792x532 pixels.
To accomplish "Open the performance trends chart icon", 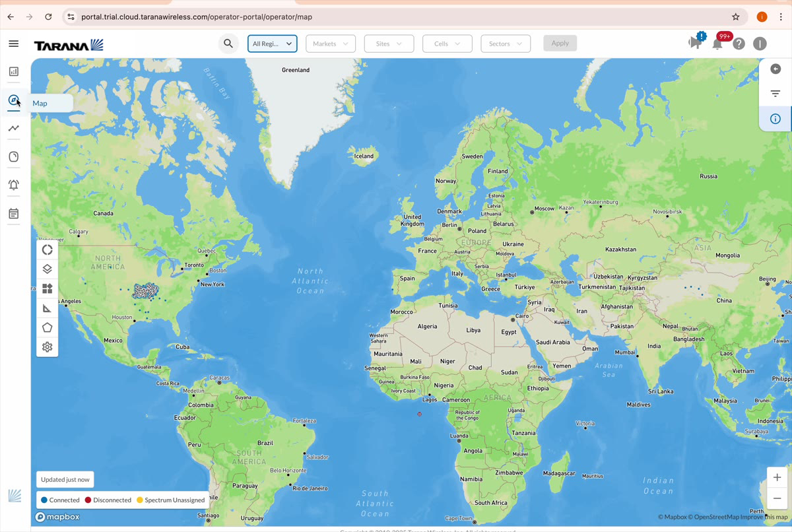I will [13, 128].
